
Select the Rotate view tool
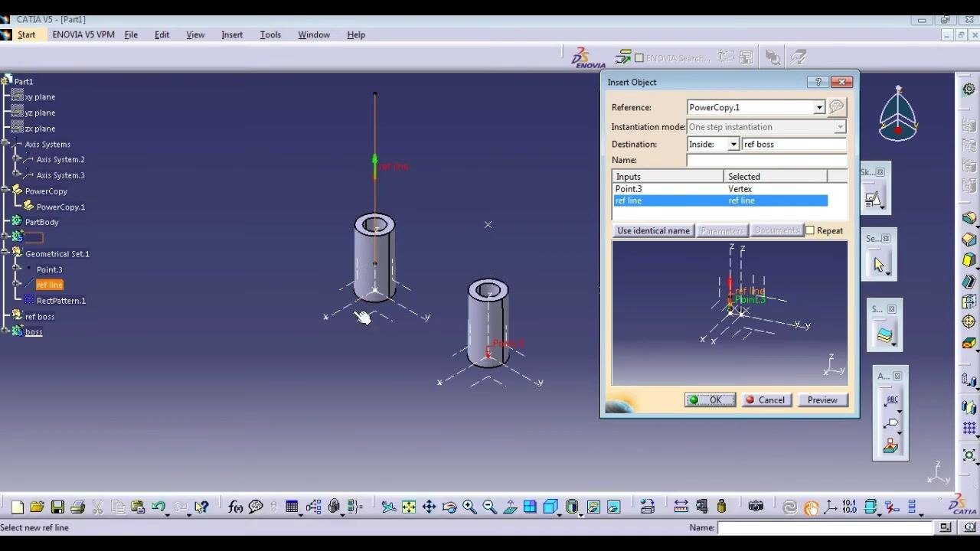click(x=449, y=507)
